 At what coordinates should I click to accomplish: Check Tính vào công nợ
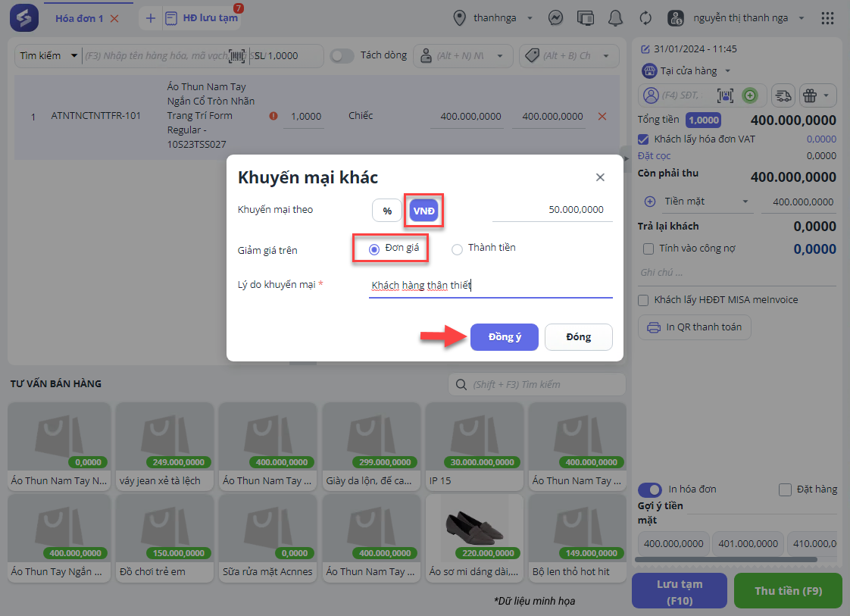tap(648, 249)
